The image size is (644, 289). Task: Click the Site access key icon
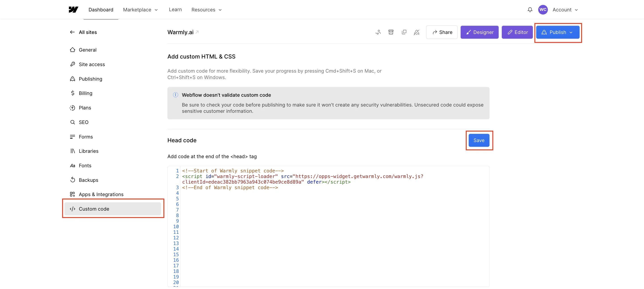point(72,64)
